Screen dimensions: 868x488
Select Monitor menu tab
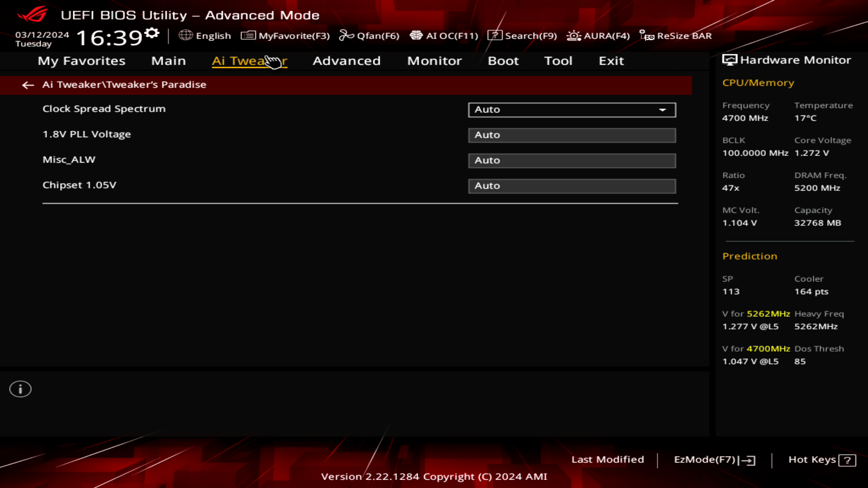434,60
